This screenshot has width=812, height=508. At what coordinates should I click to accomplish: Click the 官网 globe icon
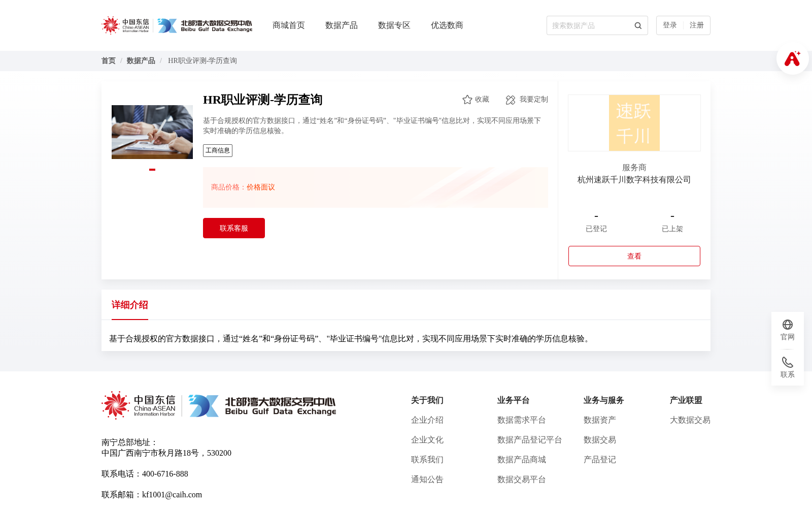[x=788, y=325]
